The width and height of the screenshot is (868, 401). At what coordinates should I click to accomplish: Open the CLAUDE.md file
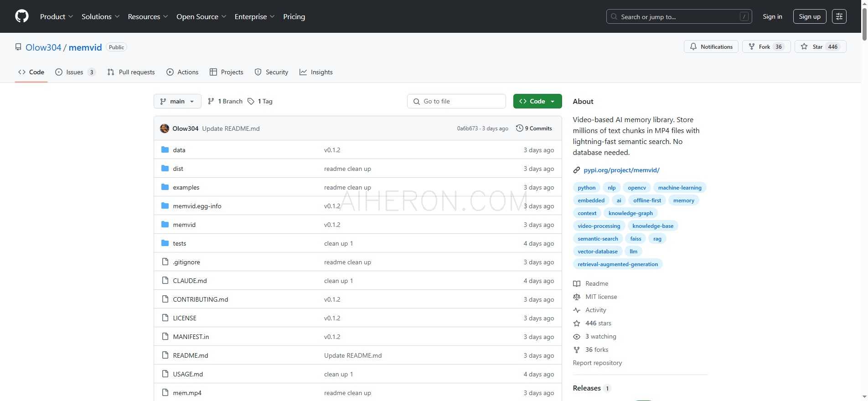pos(190,281)
